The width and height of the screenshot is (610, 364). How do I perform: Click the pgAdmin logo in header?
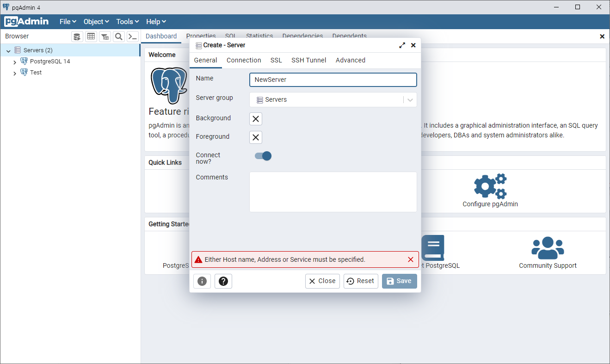[27, 21]
